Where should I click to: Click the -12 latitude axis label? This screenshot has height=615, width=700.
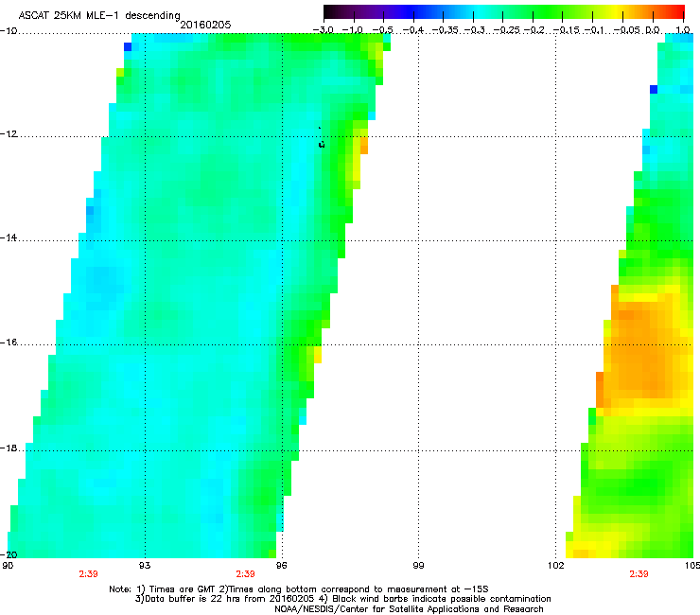[x=9, y=134]
